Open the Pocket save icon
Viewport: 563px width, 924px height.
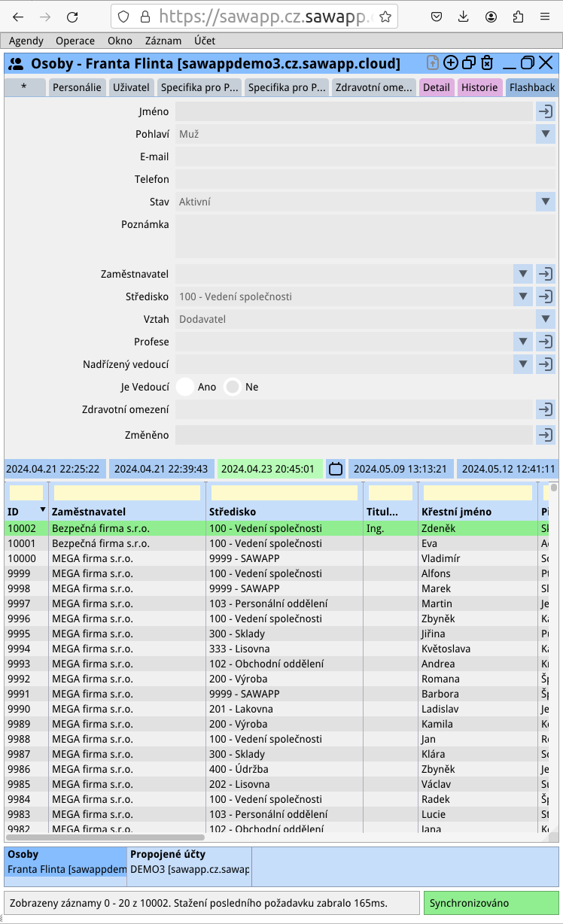click(x=437, y=17)
